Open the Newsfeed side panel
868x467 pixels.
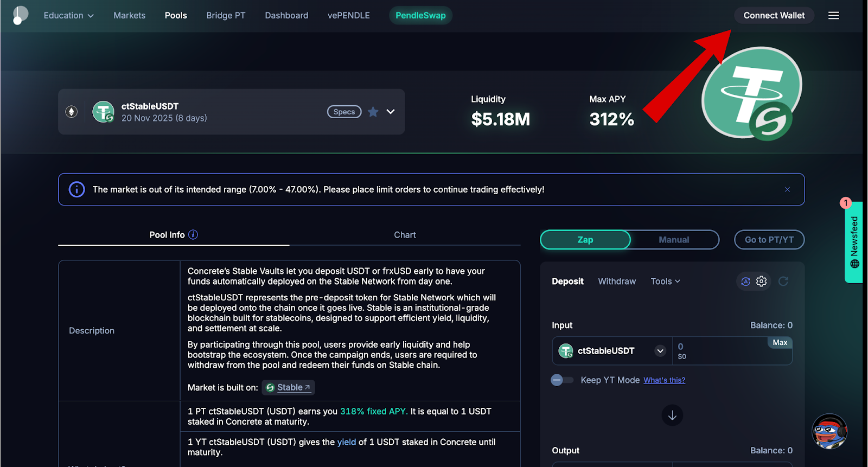854,242
